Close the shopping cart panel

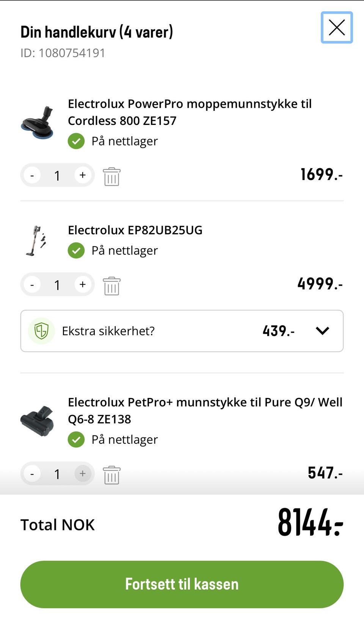click(337, 27)
